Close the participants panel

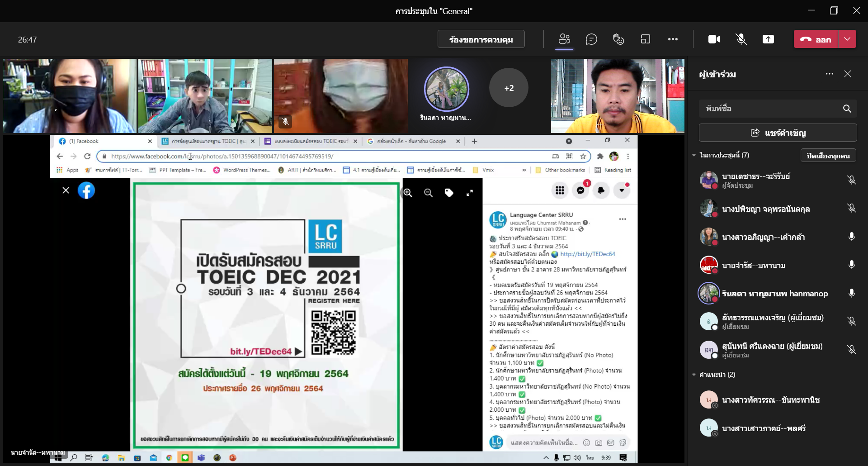[848, 74]
